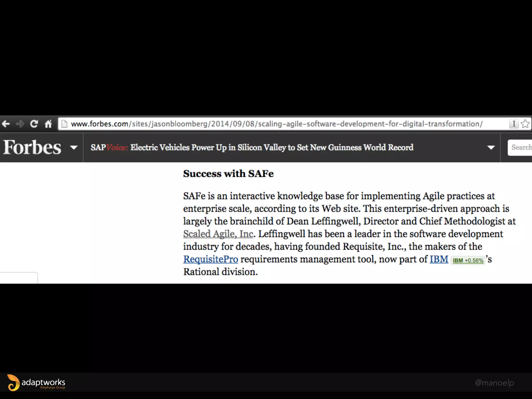Click the Forbes logo
532x399 pixels.
[x=32, y=147]
